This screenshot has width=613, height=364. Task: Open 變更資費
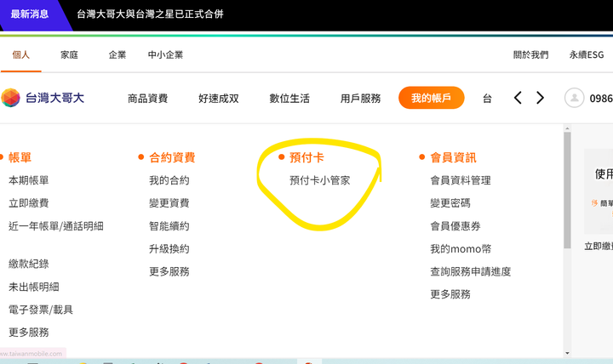(x=169, y=203)
